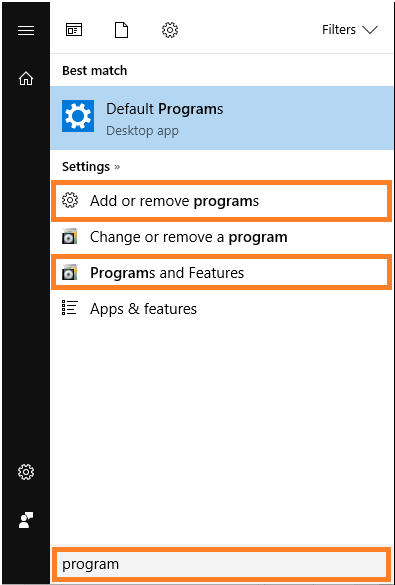The width and height of the screenshot is (395, 585).
Task: Expand Settings results via the double-arrow
Action: [117, 167]
